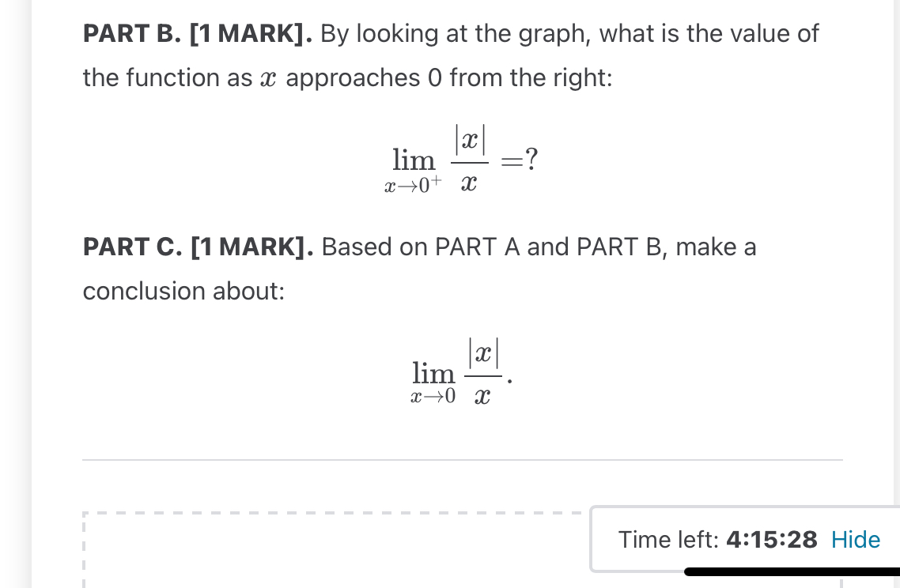Click the bold 4:15:28 timer value
The width and height of the screenshot is (900, 588).
(x=771, y=540)
